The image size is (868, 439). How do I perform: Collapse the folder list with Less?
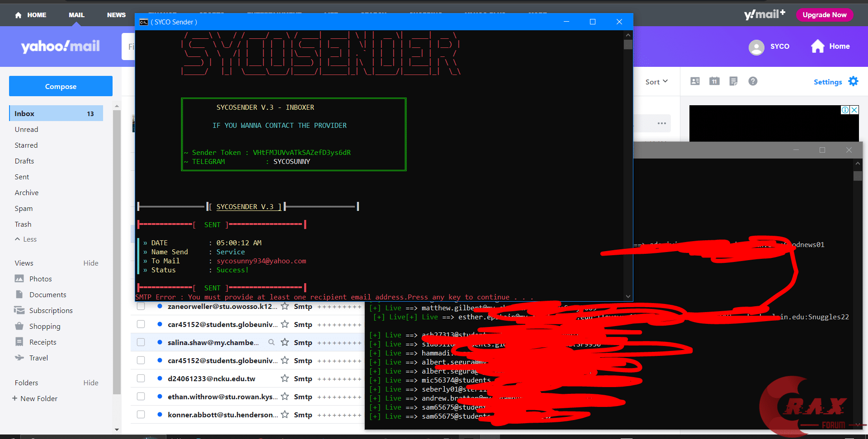(x=26, y=239)
